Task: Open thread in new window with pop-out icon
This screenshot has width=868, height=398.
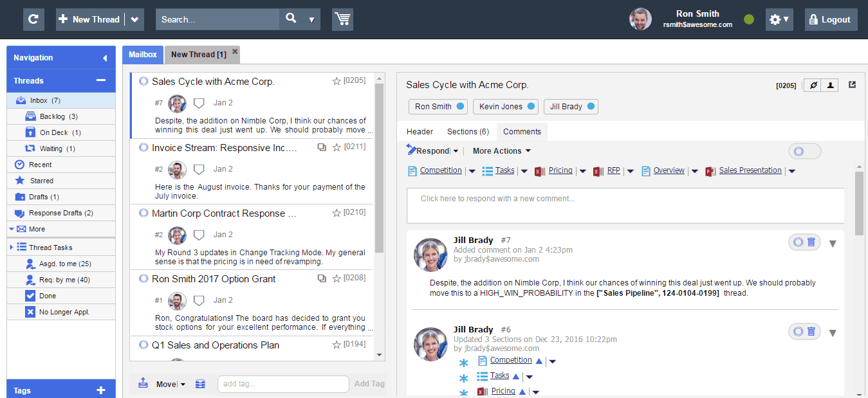Action: (x=853, y=85)
